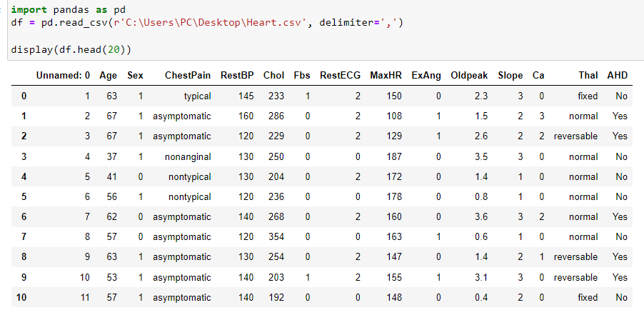The width and height of the screenshot is (644, 310).
Task: Click Chol value 250
Action: click(x=276, y=156)
